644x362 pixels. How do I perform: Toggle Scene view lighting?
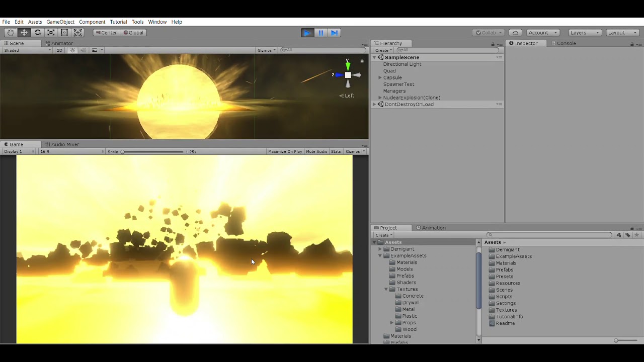tap(72, 50)
